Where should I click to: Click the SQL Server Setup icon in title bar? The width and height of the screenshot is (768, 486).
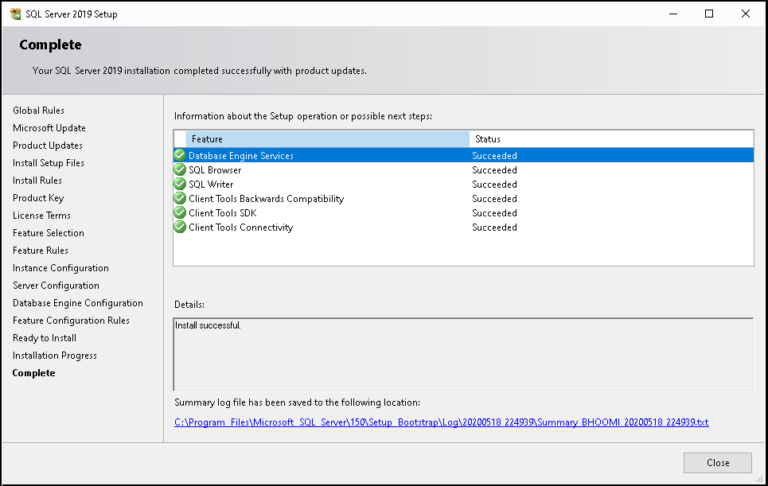point(16,14)
